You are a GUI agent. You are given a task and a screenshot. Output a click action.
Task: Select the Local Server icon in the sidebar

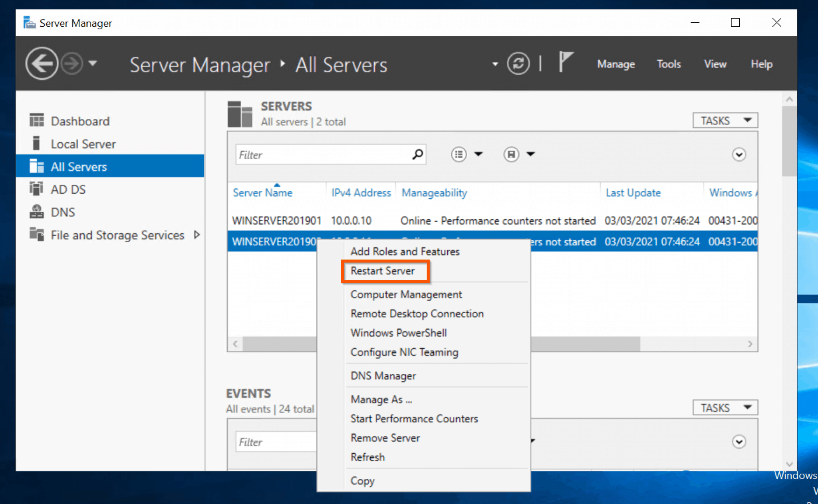coord(37,143)
